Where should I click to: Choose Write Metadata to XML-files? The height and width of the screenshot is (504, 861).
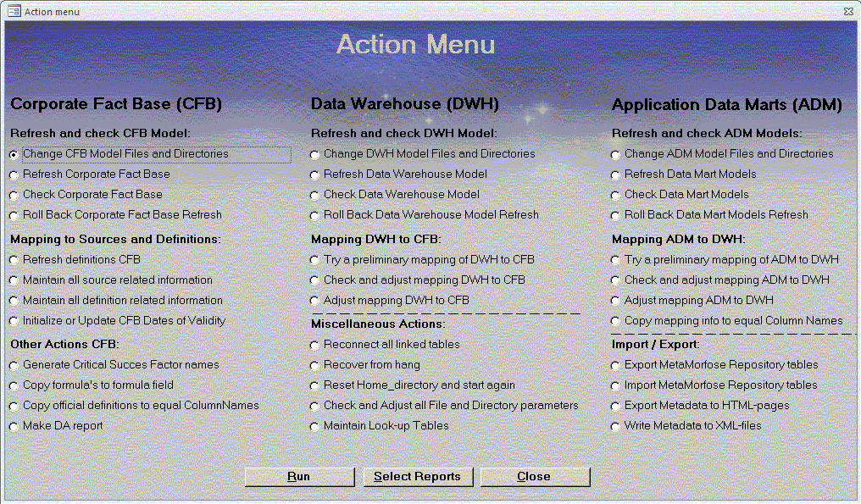tap(615, 427)
